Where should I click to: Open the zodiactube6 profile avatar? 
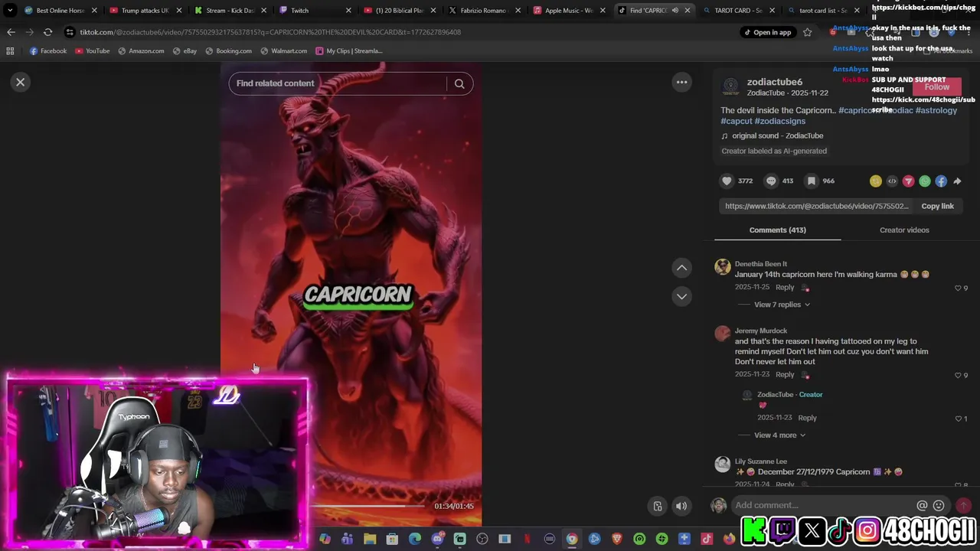coord(731,86)
